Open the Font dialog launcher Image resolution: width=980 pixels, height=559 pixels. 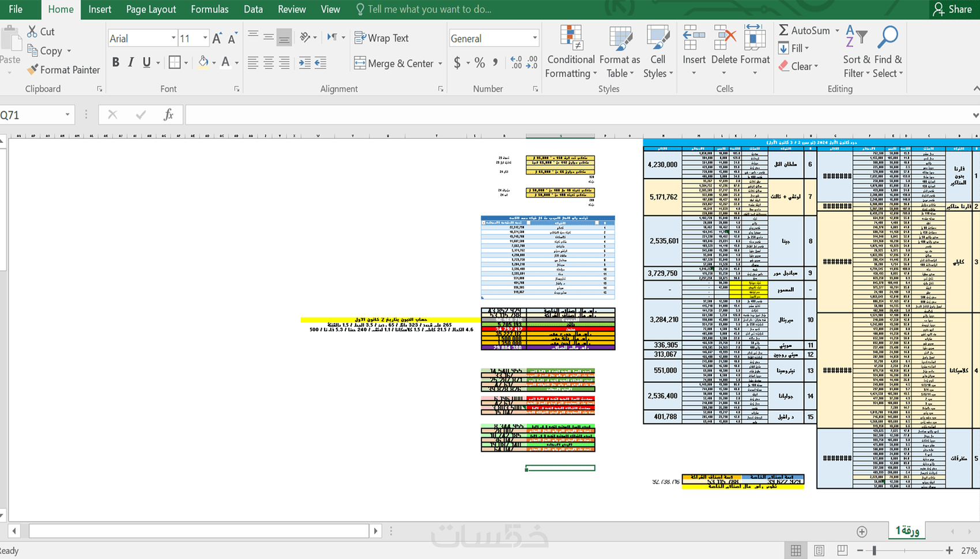(x=236, y=89)
